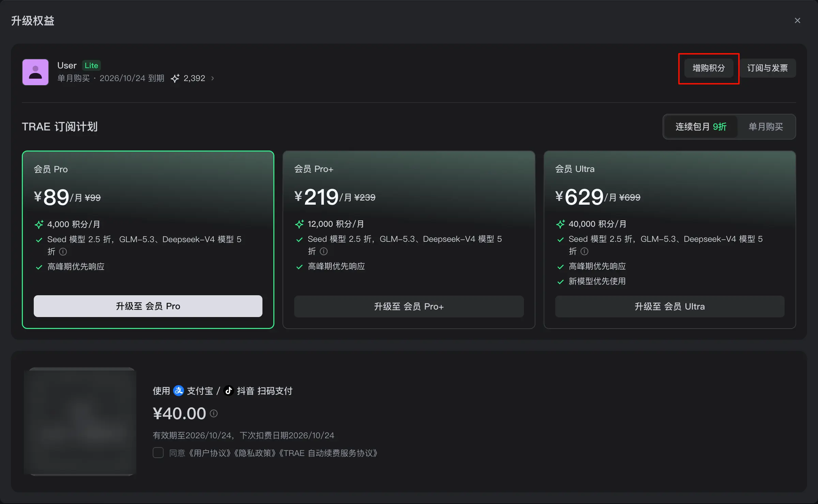Click the credits sparkle icon beside 2,392

tap(175, 78)
